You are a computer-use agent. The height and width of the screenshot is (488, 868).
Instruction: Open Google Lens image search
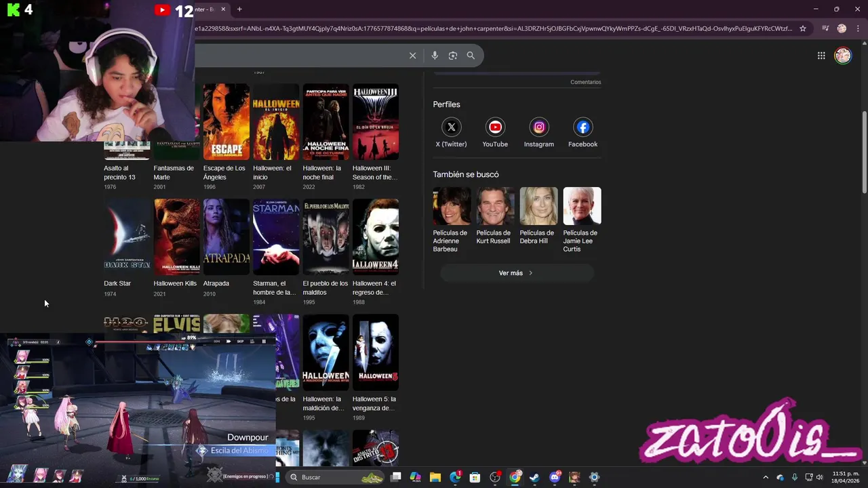pos(453,56)
